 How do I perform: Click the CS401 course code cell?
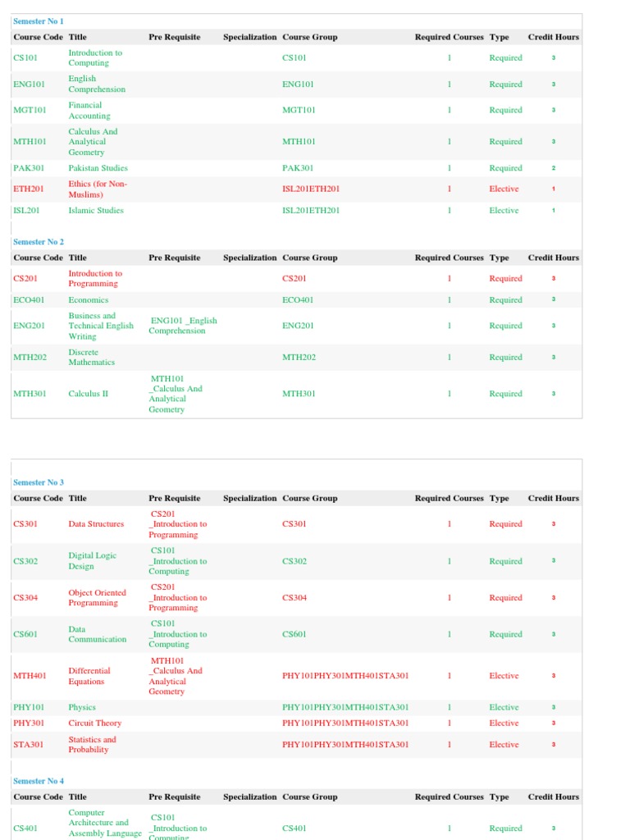pyautogui.click(x=25, y=829)
